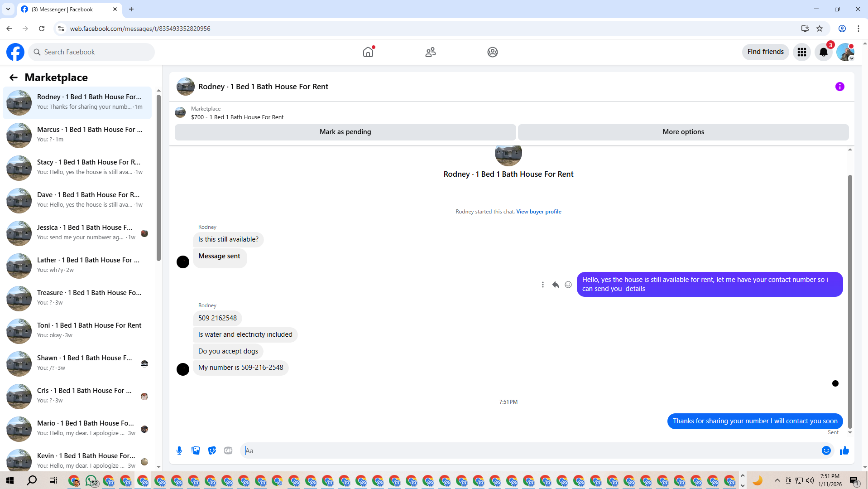Open the Facebook apps menu grid
Image resolution: width=868 pixels, height=489 pixels.
[802, 52]
